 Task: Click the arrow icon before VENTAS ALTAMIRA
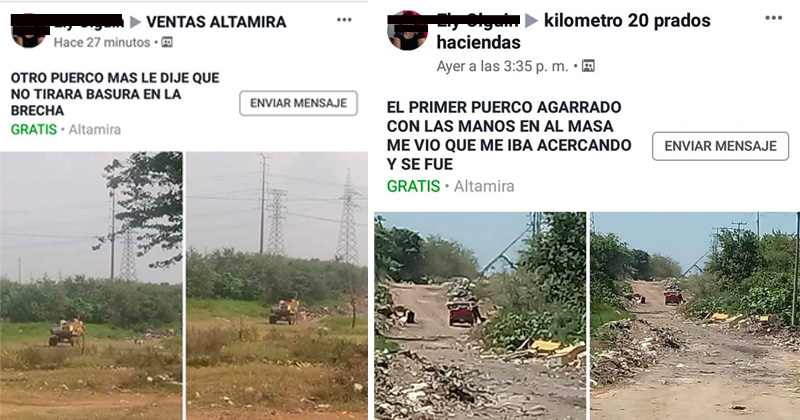(135, 22)
